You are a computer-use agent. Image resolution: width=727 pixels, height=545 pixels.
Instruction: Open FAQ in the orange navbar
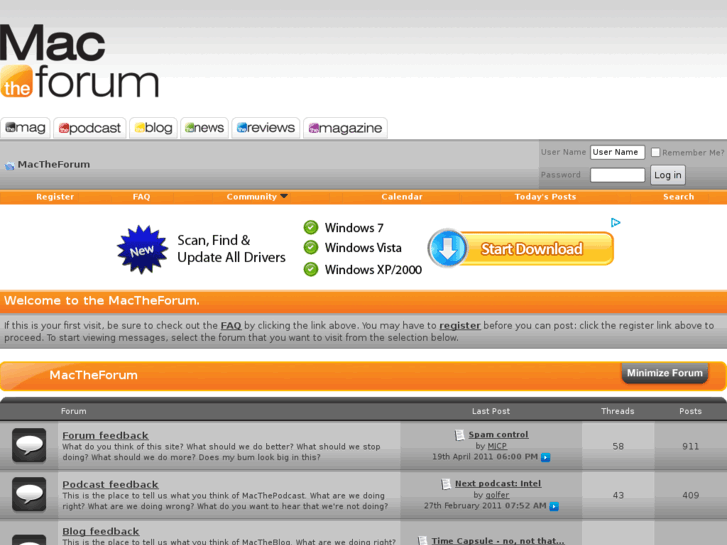(141, 197)
